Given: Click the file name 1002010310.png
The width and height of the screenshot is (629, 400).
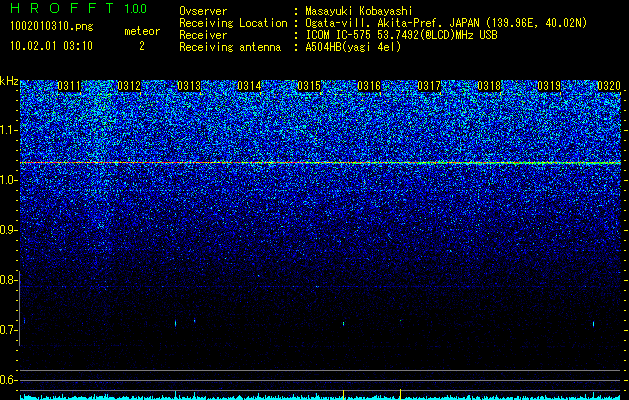Looking at the screenshot, I should coord(52,26).
